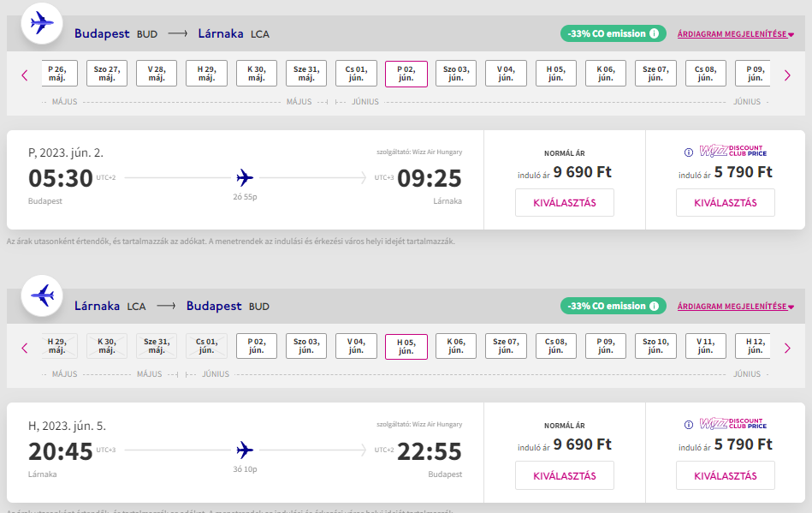Show previous return dates with left arrow
The width and height of the screenshot is (812, 513).
tap(24, 349)
